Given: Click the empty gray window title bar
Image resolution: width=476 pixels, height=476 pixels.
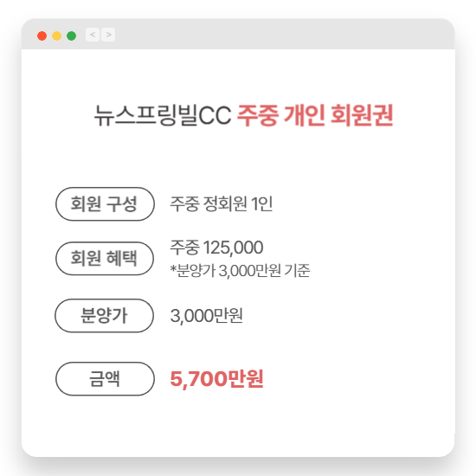Looking at the screenshot, I should coord(282,35).
